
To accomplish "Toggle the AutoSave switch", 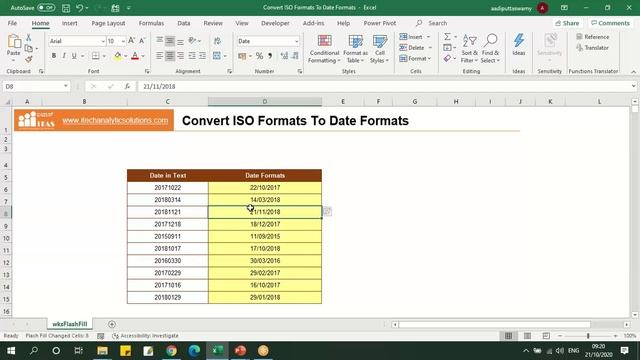I will point(46,7).
